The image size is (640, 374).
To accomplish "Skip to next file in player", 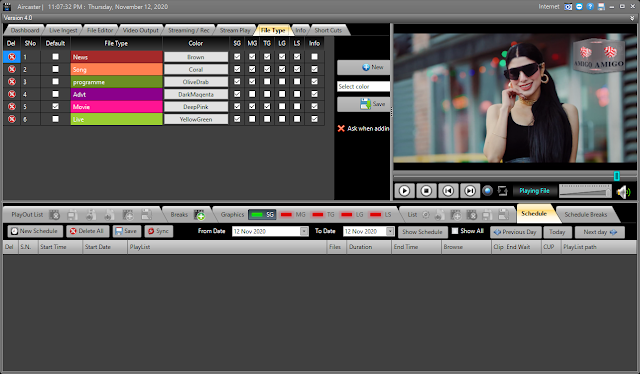I will click(470, 191).
